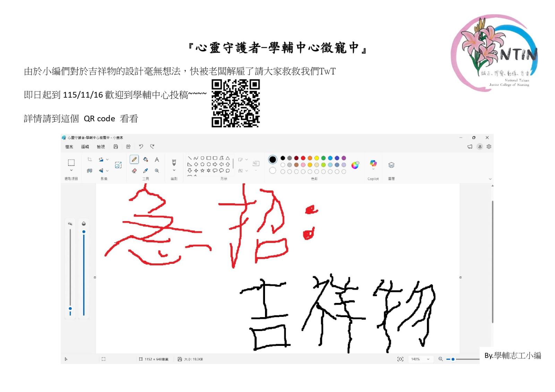555x392 pixels.
Task: Collapse the ribbon with the chevron
Action: [x=490, y=179]
